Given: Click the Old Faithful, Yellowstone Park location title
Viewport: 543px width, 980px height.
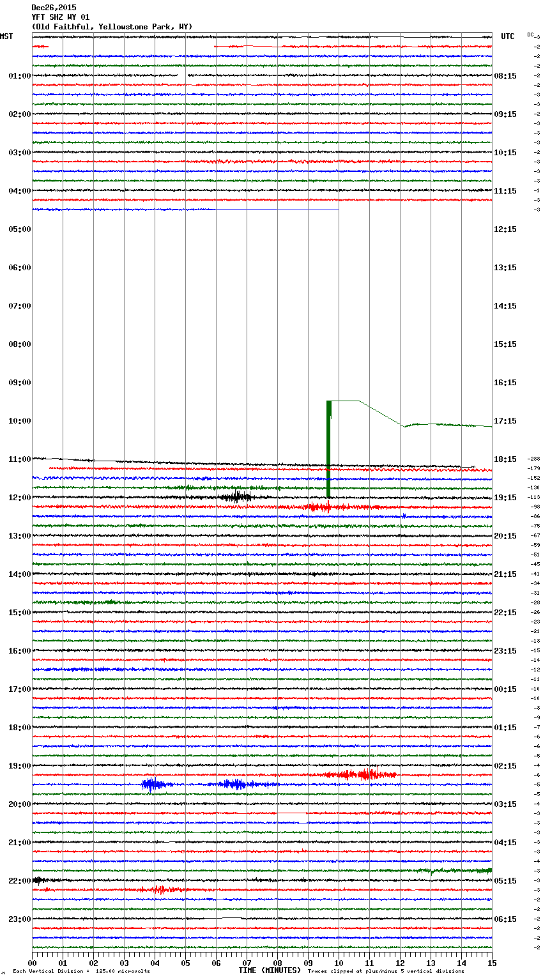Looking at the screenshot, I should click(x=112, y=27).
